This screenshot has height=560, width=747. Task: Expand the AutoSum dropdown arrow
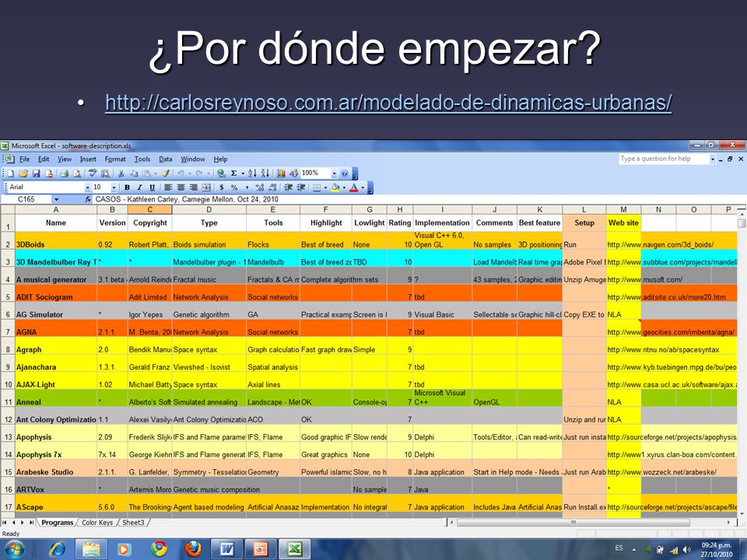[x=243, y=173]
